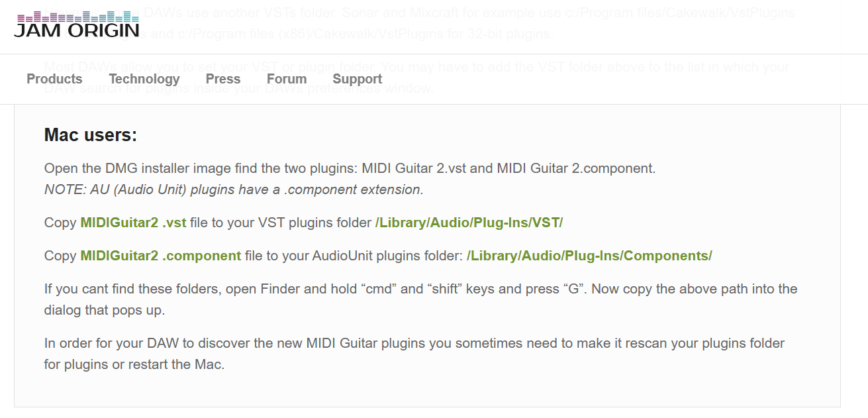The image size is (868, 418).
Task: Go to the Press page
Action: (223, 79)
